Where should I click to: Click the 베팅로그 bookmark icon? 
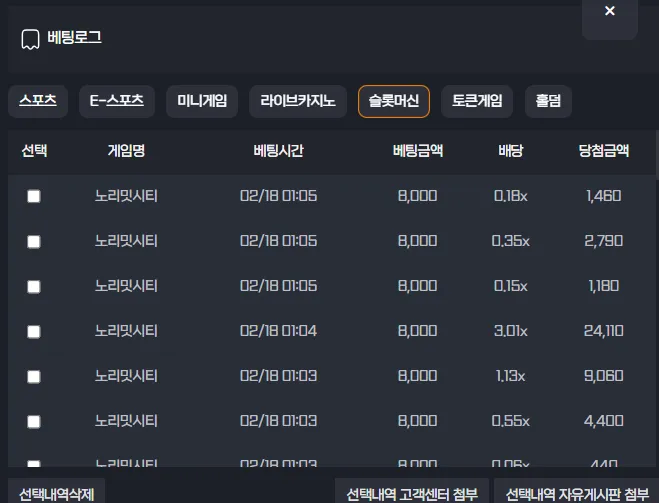[x=30, y=40]
